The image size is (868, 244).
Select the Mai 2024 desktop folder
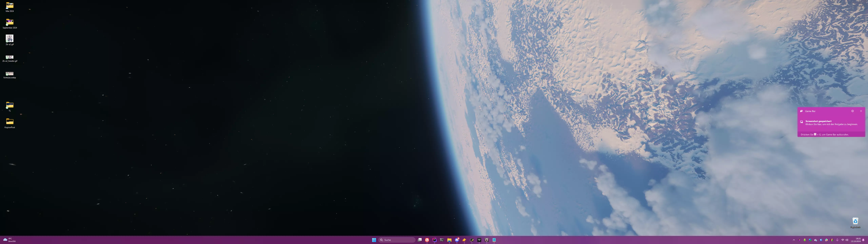click(x=10, y=7)
